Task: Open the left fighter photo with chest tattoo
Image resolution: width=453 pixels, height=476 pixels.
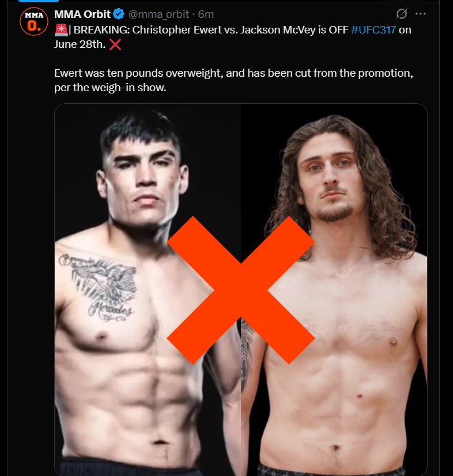Action: (148, 290)
